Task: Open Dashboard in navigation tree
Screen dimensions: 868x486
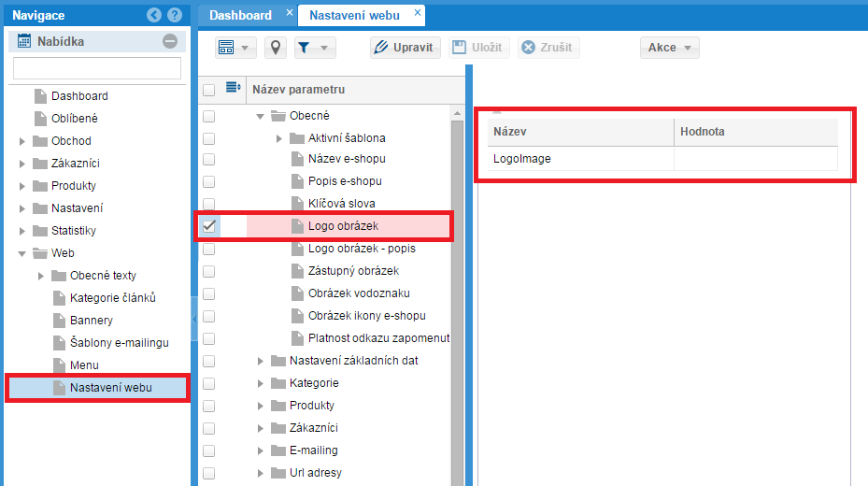Action: (x=79, y=96)
